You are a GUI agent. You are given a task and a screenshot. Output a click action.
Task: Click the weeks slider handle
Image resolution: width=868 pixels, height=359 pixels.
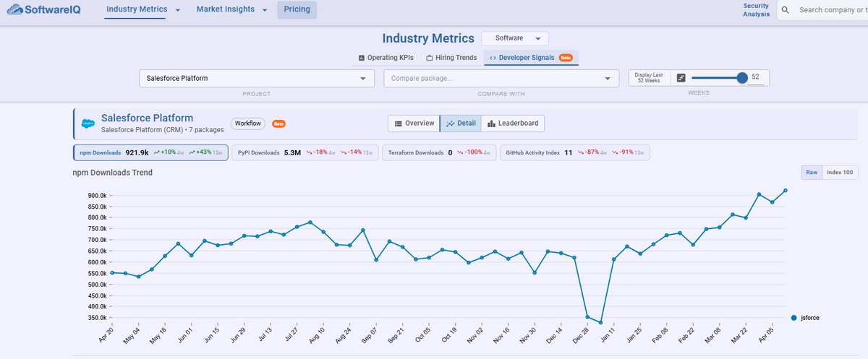[x=741, y=78]
